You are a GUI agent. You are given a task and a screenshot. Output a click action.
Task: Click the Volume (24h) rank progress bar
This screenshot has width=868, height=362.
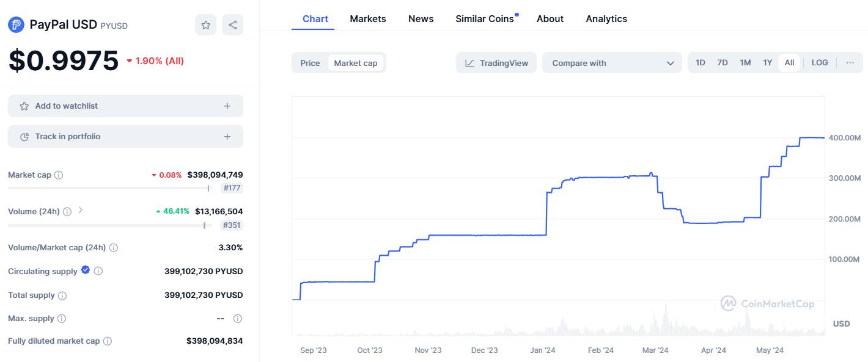click(x=110, y=225)
